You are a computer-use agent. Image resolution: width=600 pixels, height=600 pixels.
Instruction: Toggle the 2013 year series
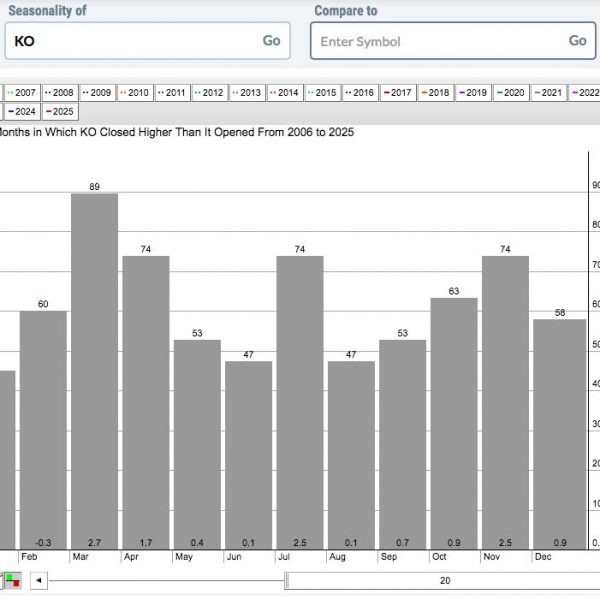tap(247, 93)
